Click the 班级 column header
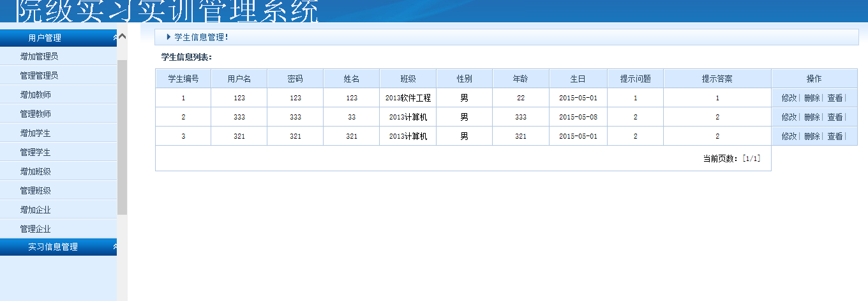This screenshot has width=868, height=301. pyautogui.click(x=408, y=79)
